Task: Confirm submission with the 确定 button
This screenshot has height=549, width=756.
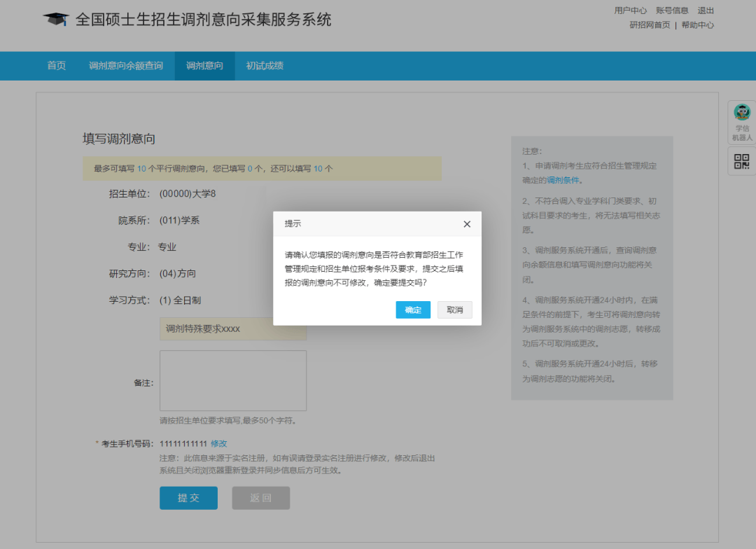Action: [413, 310]
